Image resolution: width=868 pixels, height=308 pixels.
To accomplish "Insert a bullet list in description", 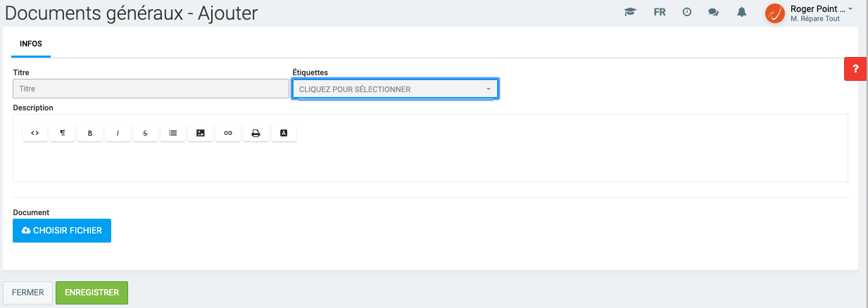I will [172, 133].
